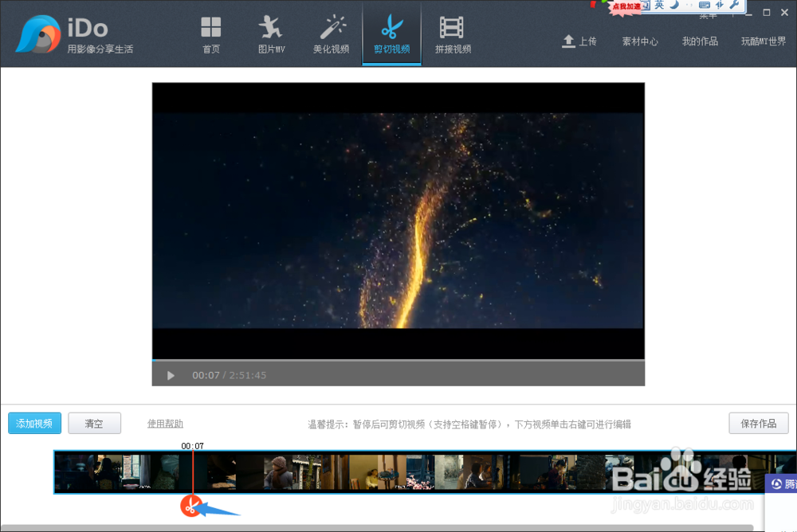The width and height of the screenshot is (797, 532).
Task: Open 玩酷MY世界 link
Action: pos(763,41)
